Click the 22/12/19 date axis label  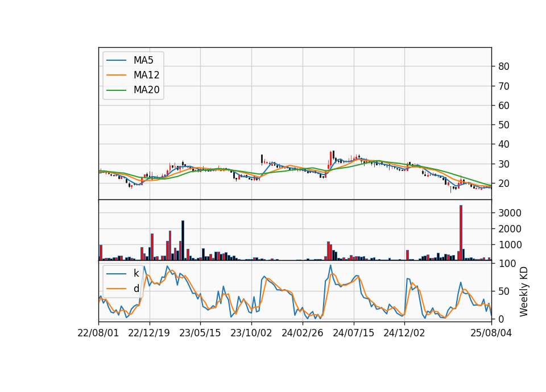coord(149,333)
